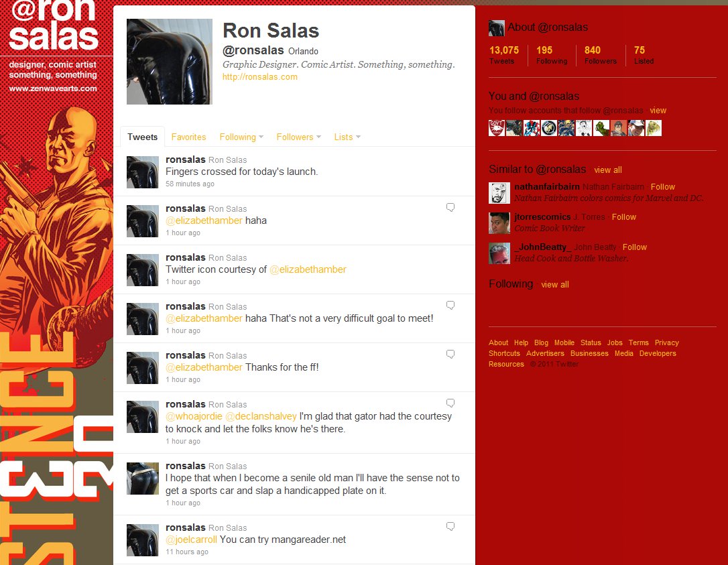The width and height of the screenshot is (728, 565).
Task: Click 'view' next to mutual followers
Action: [658, 111]
